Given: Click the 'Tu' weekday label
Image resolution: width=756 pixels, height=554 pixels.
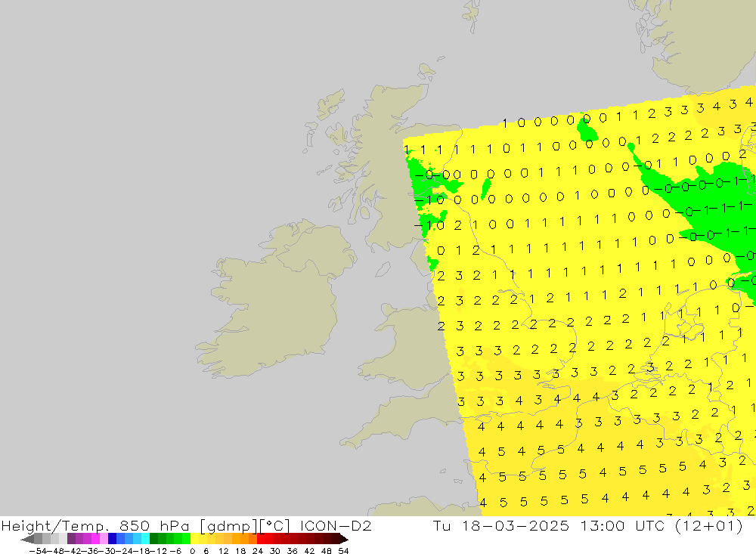Looking at the screenshot, I should point(442,525).
